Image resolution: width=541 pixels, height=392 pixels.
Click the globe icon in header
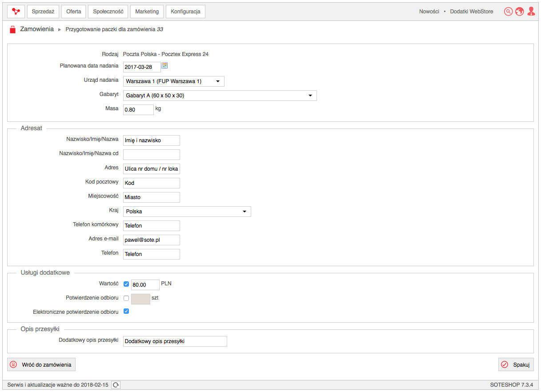(520, 12)
